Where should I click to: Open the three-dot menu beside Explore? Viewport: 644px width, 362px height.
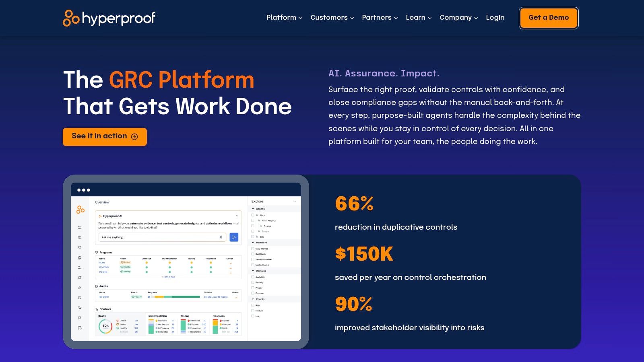tap(295, 201)
